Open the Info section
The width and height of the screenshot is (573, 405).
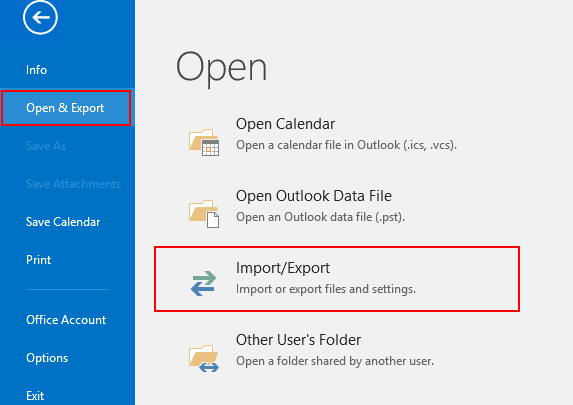click(x=37, y=70)
